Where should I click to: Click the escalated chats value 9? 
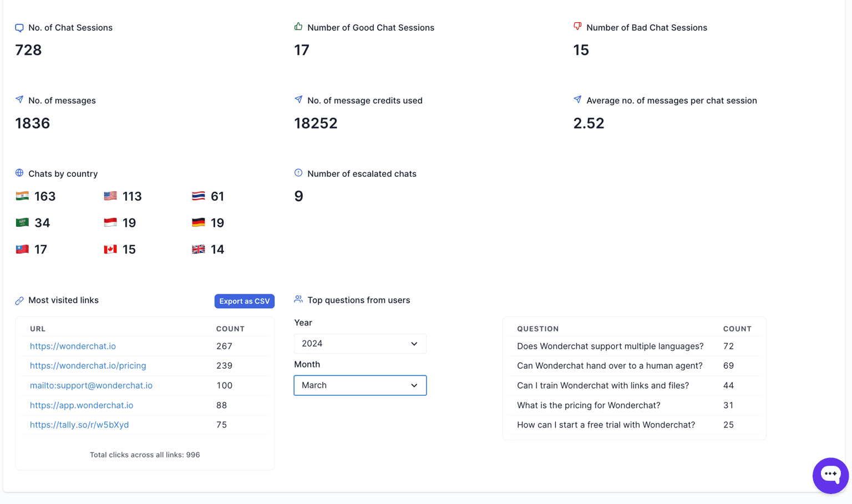pos(298,196)
